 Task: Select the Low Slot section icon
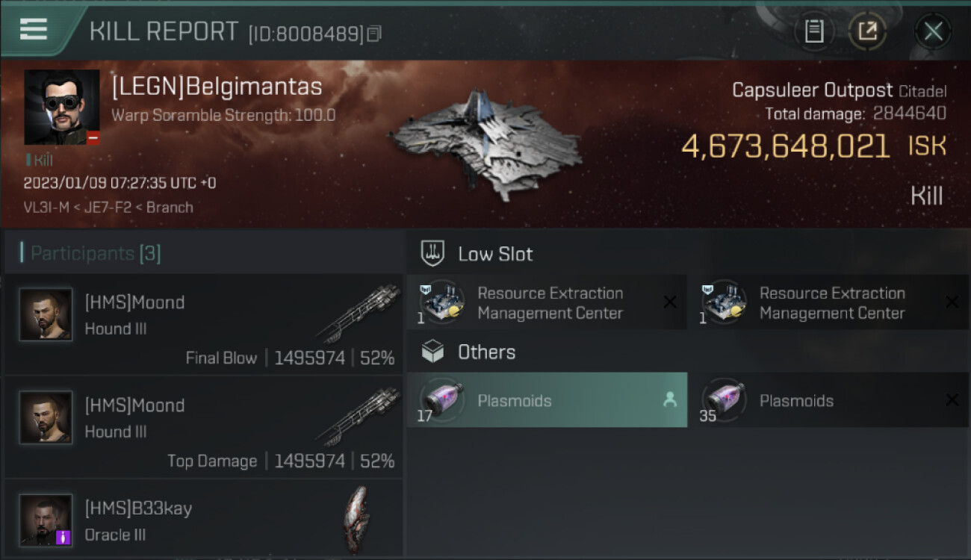pos(433,254)
